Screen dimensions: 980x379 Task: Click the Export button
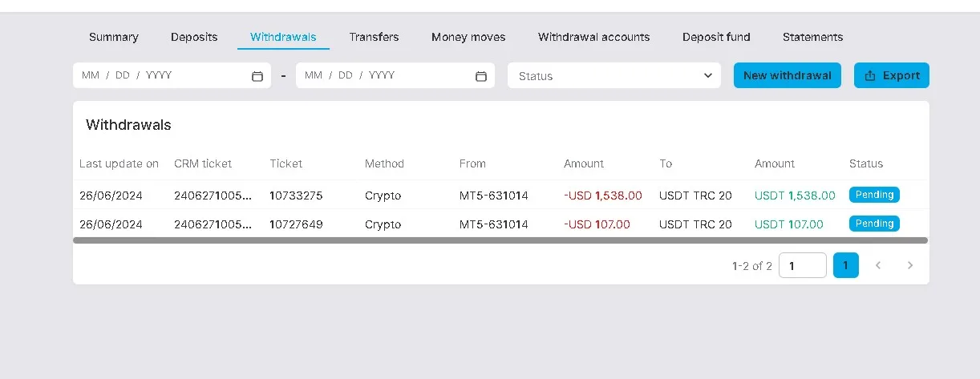click(x=892, y=75)
